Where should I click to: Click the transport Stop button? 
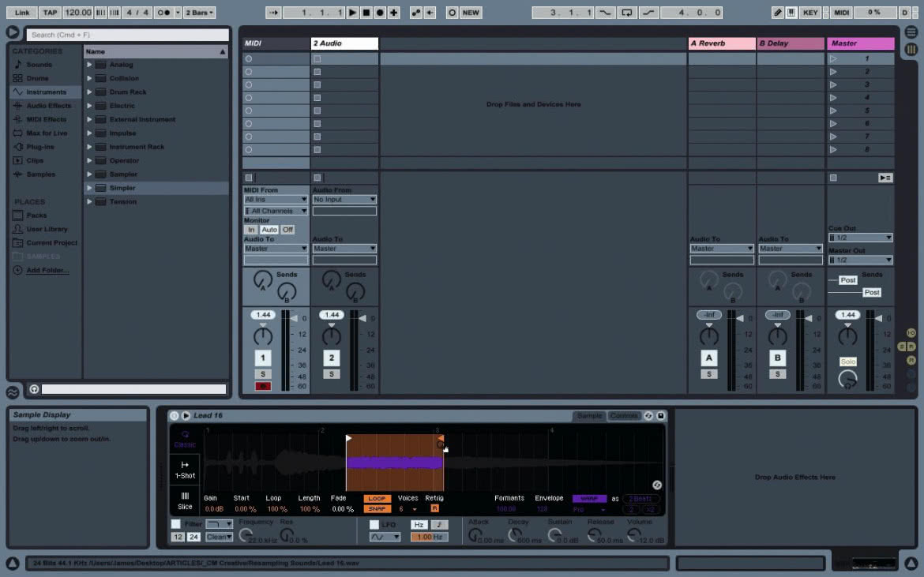366,13
